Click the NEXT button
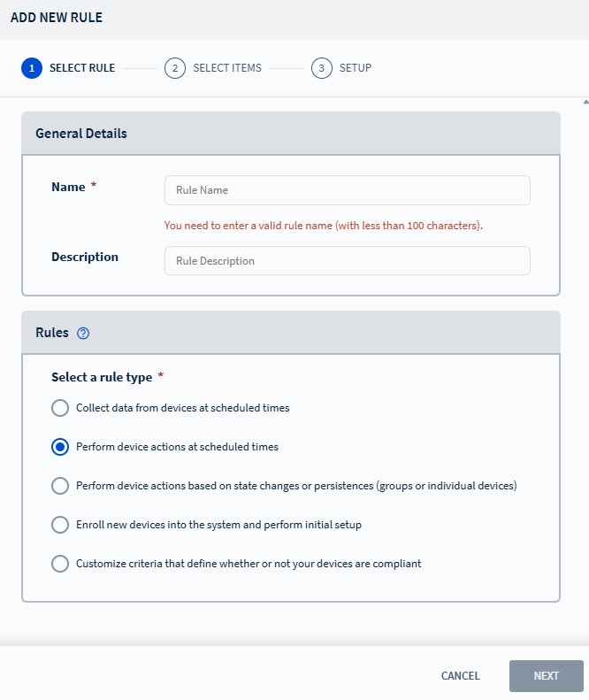589x700 pixels. 546,676
